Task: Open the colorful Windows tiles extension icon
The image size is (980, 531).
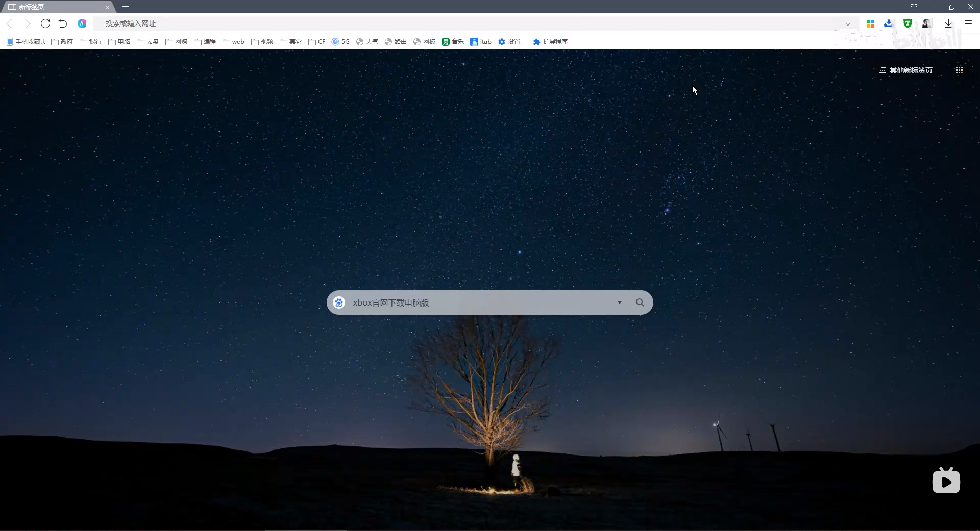Action: [x=871, y=23]
